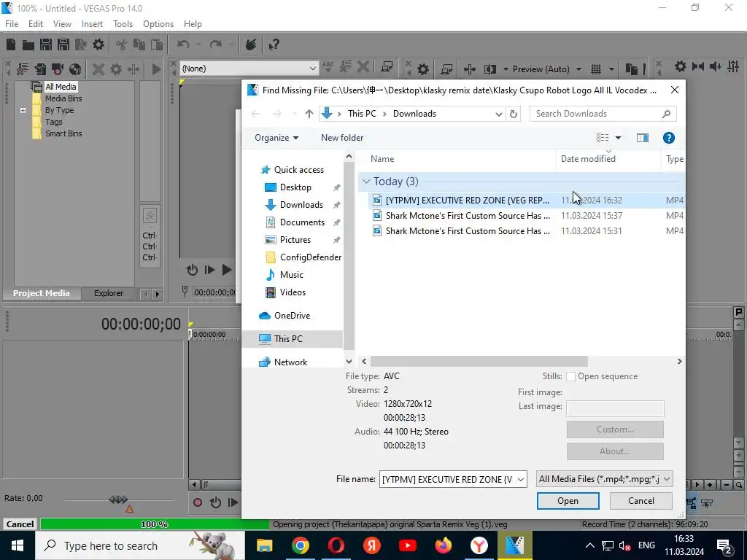Click the Copy Snapshot icon in preview toolbar
The image size is (747, 560).
tap(631, 69)
